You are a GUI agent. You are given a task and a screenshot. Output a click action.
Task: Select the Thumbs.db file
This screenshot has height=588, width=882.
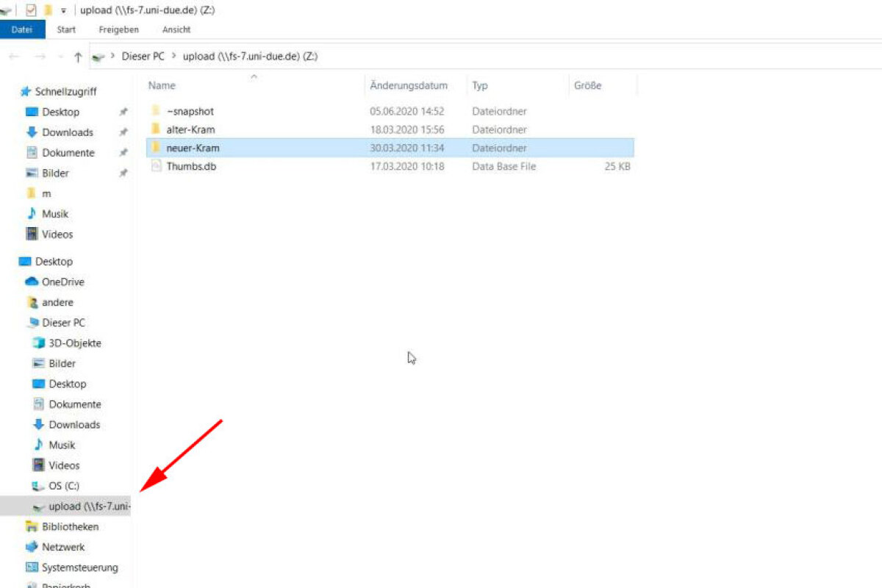[x=191, y=166]
